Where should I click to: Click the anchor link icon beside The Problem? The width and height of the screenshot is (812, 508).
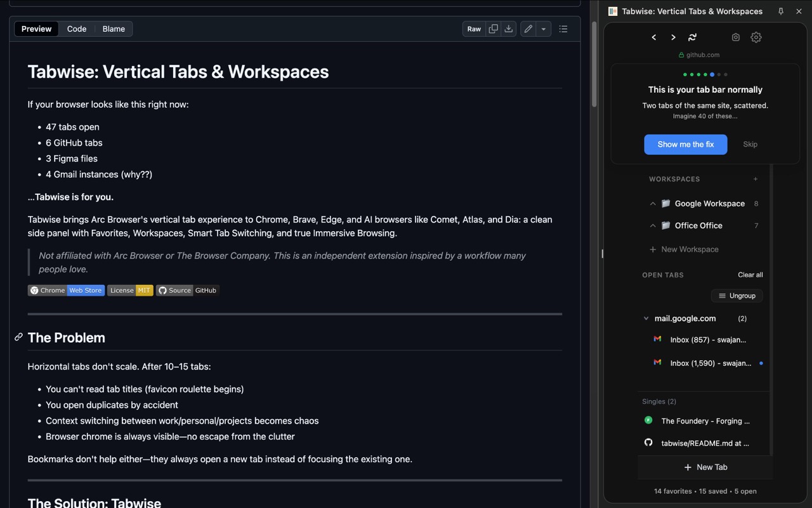tap(18, 337)
